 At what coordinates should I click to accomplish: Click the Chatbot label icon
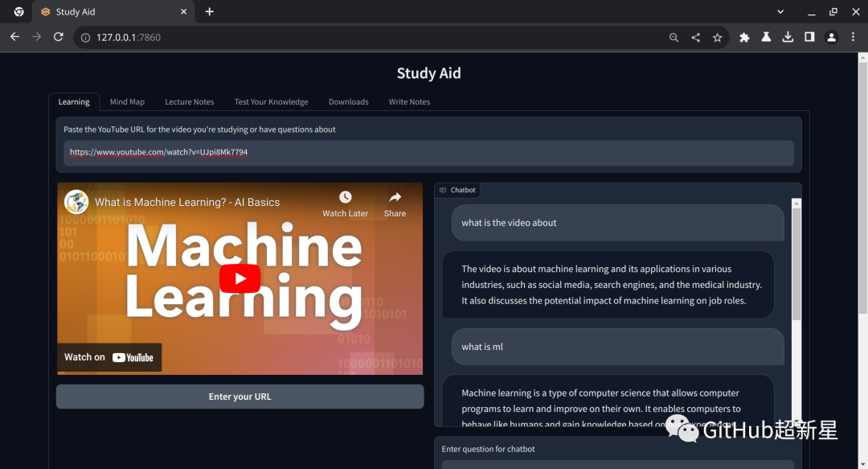point(443,190)
